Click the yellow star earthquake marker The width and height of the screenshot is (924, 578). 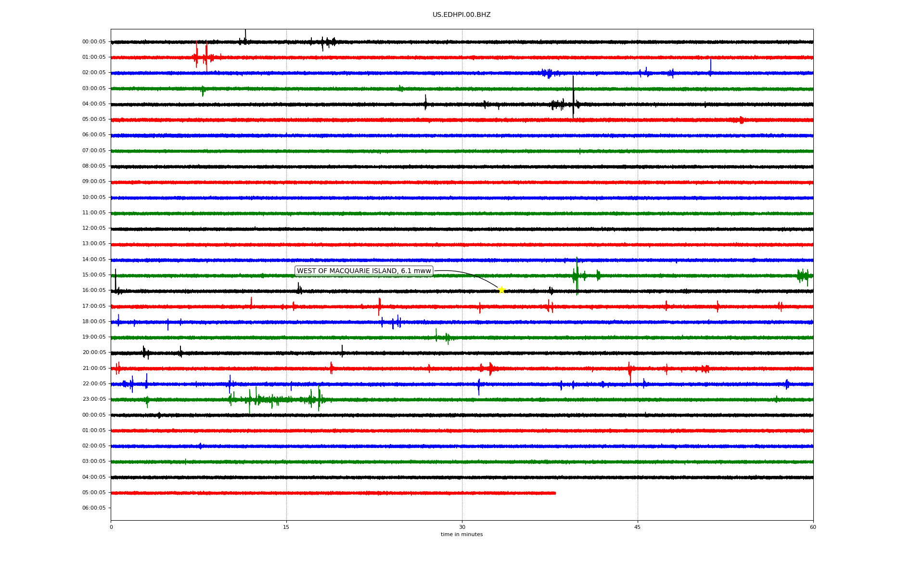point(501,290)
